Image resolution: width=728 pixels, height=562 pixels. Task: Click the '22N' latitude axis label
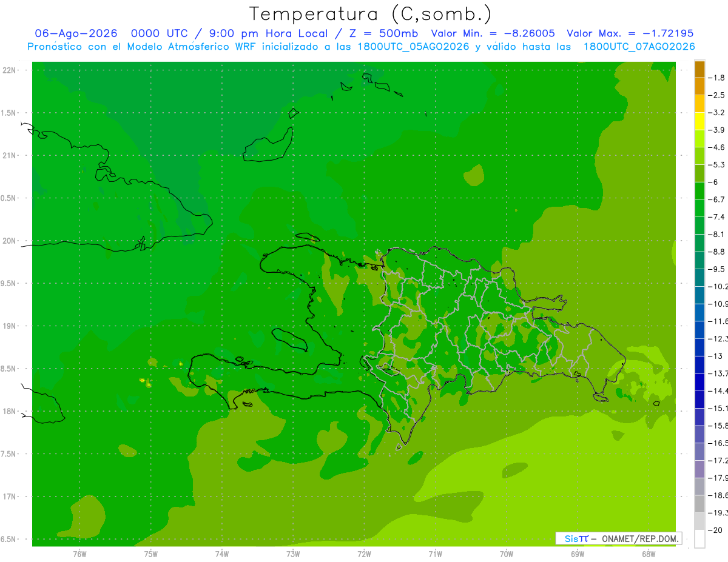pyautogui.click(x=10, y=70)
